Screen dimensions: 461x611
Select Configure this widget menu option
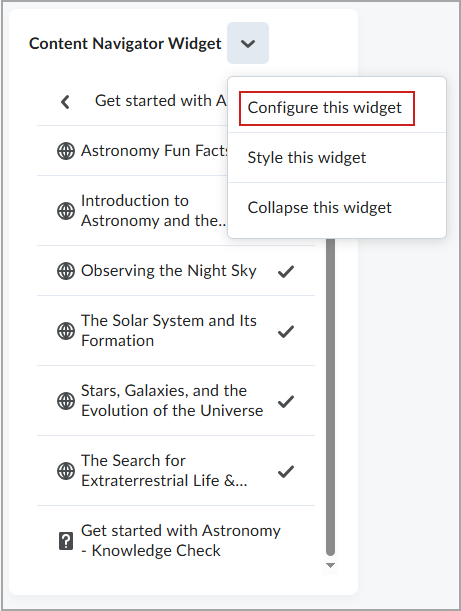(325, 108)
